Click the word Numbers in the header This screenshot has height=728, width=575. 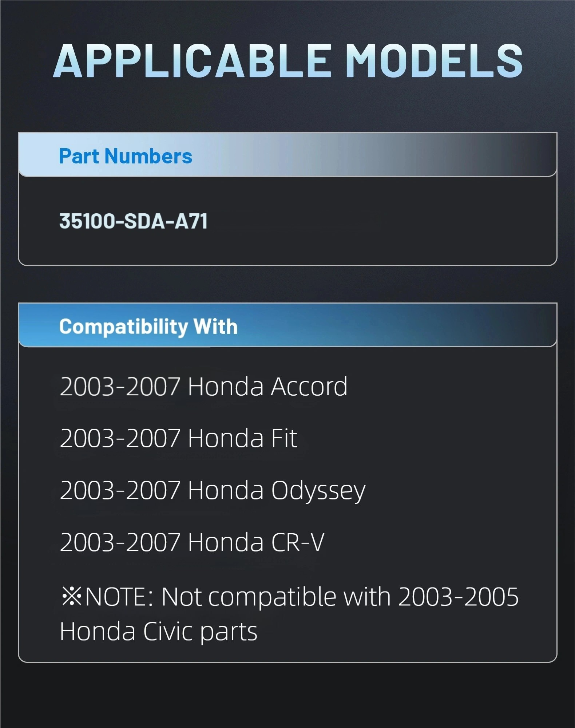click(148, 157)
